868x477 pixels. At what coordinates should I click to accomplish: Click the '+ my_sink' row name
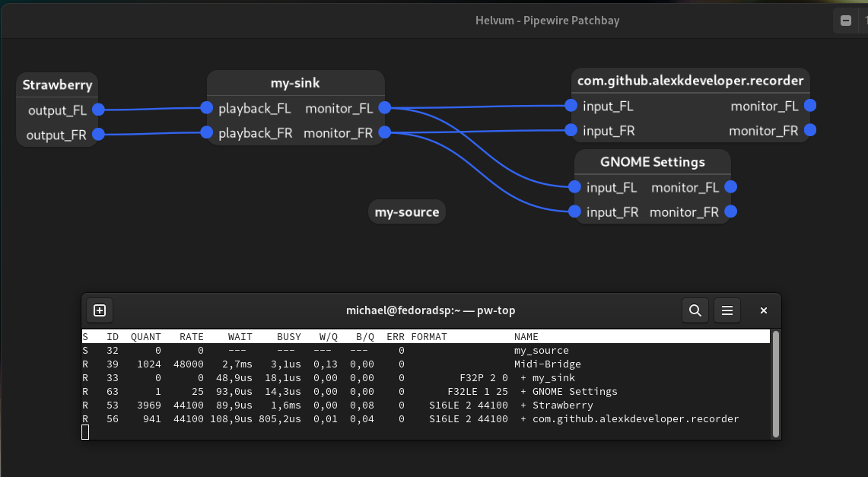tap(548, 378)
